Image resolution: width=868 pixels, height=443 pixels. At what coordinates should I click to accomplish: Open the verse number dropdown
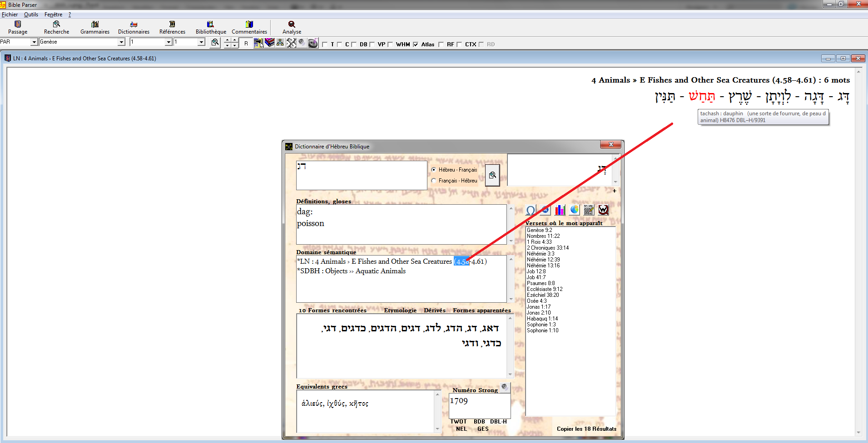pos(201,42)
